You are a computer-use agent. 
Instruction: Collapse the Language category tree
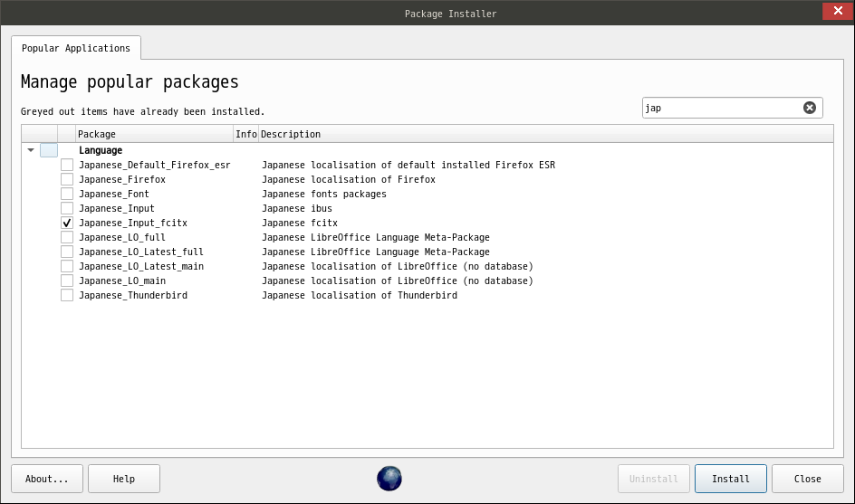click(x=31, y=150)
